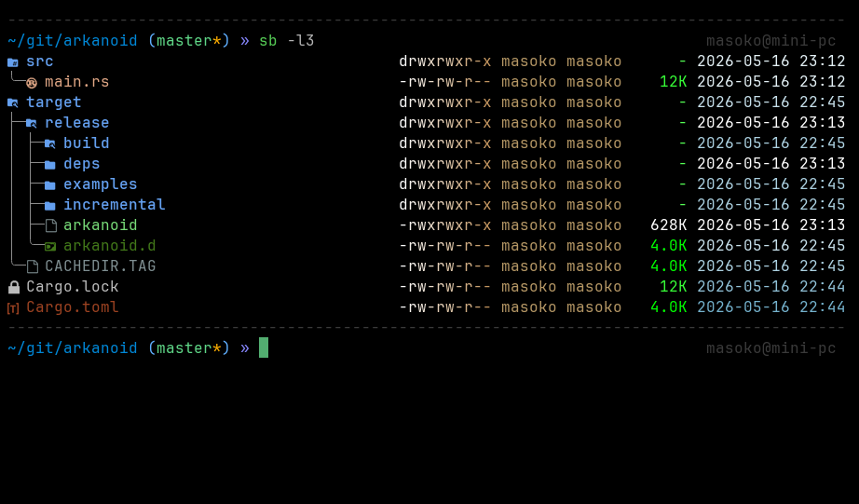Image resolution: width=859 pixels, height=504 pixels.
Task: Select the build directory name
Action: pos(87,143)
